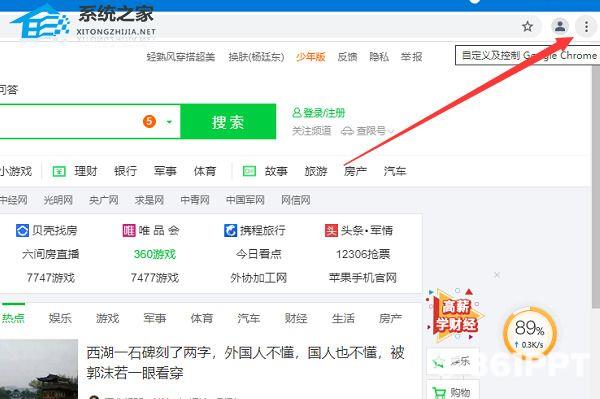Click the 故事 category icon
This screenshot has height=399, width=600.
(x=249, y=171)
